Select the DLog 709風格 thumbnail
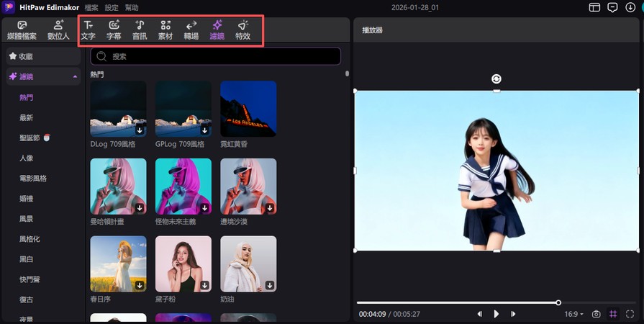The height and width of the screenshot is (324, 644). coord(118,109)
